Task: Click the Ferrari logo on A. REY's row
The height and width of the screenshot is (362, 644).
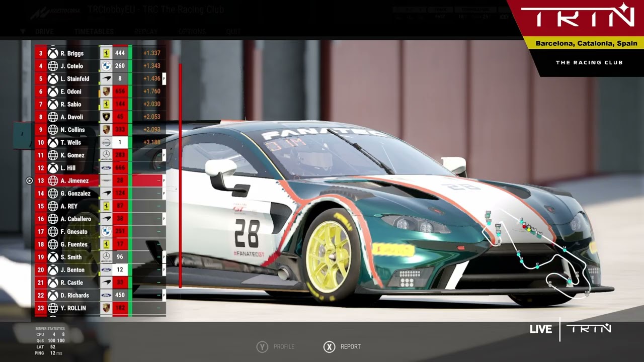Action: point(106,206)
